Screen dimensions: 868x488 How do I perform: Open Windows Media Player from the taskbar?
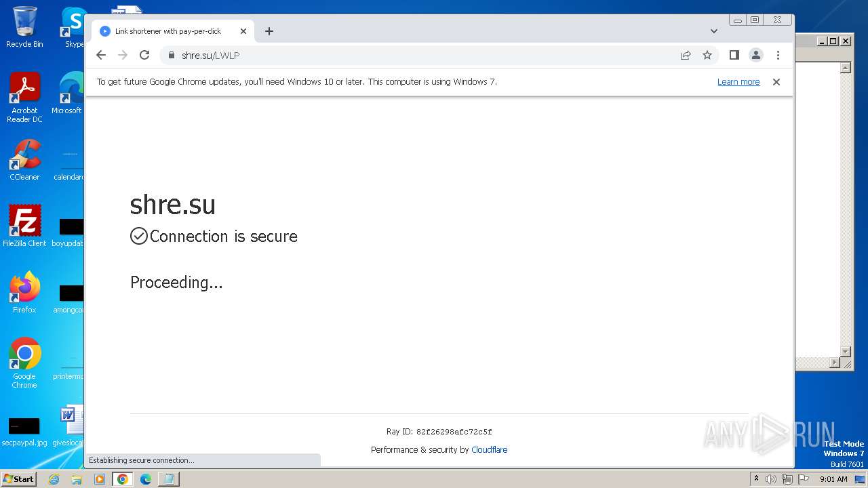[x=100, y=479]
